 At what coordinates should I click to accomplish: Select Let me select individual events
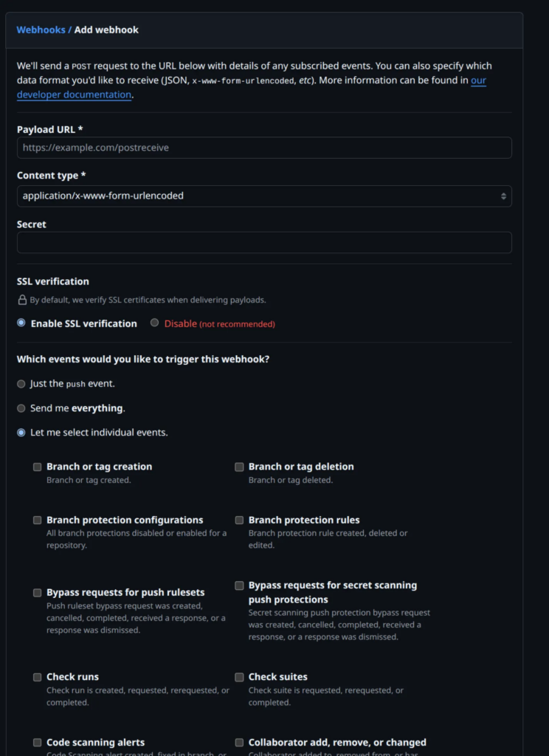(x=21, y=433)
